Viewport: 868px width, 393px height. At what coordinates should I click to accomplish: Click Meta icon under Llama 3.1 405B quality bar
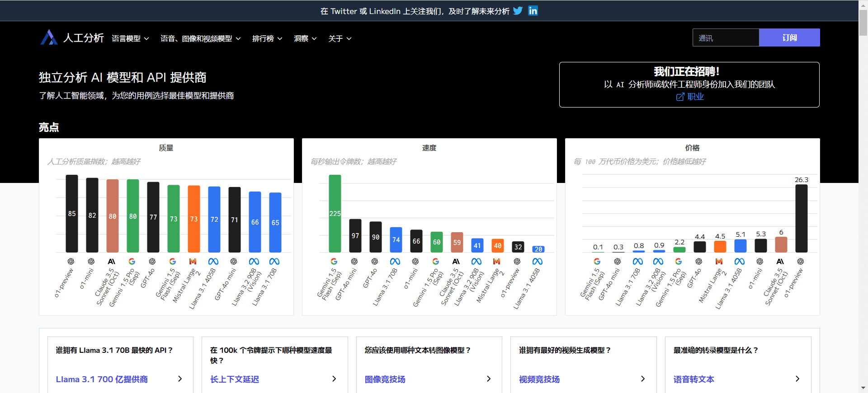point(213,262)
